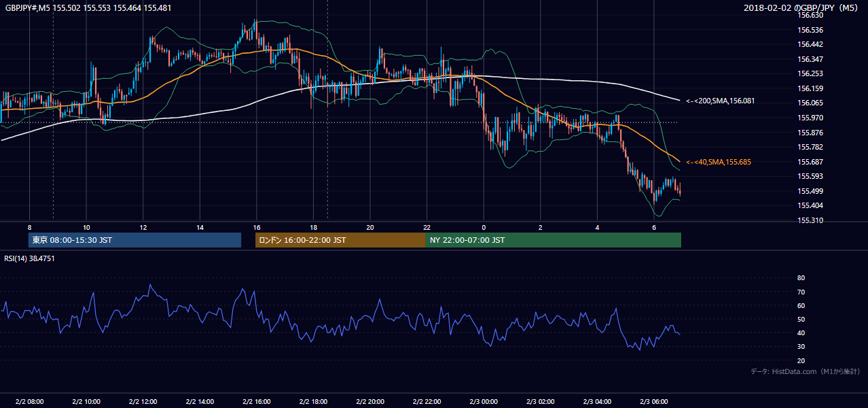The width and height of the screenshot is (868, 408).
Task: Click the RSI(14) 38.4751 indicator label
Action: pyautogui.click(x=29, y=258)
